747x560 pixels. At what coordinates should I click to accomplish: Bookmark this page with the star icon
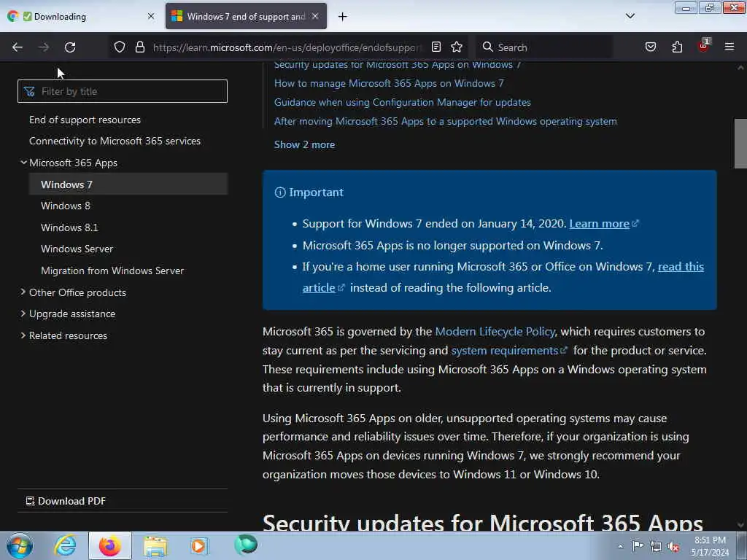pos(457,47)
